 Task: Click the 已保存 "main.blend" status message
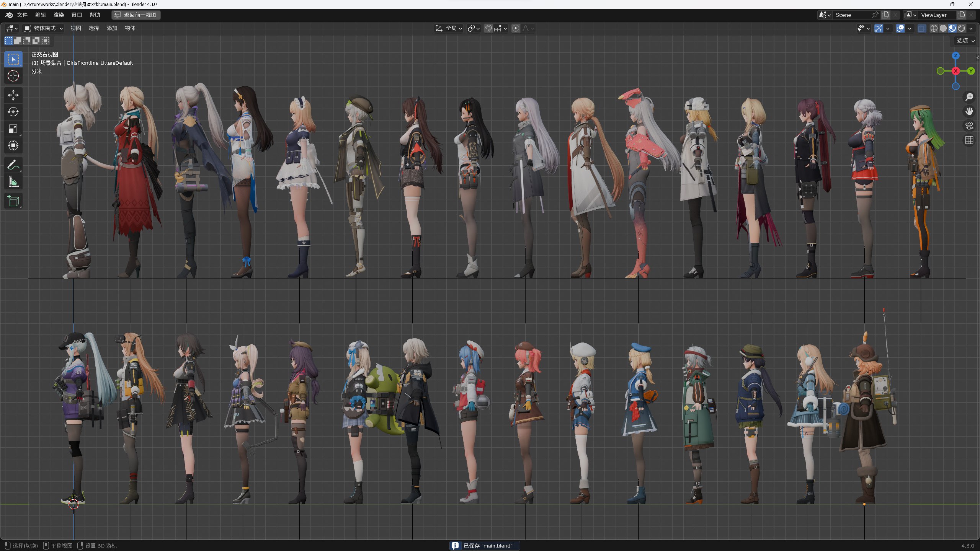click(488, 546)
